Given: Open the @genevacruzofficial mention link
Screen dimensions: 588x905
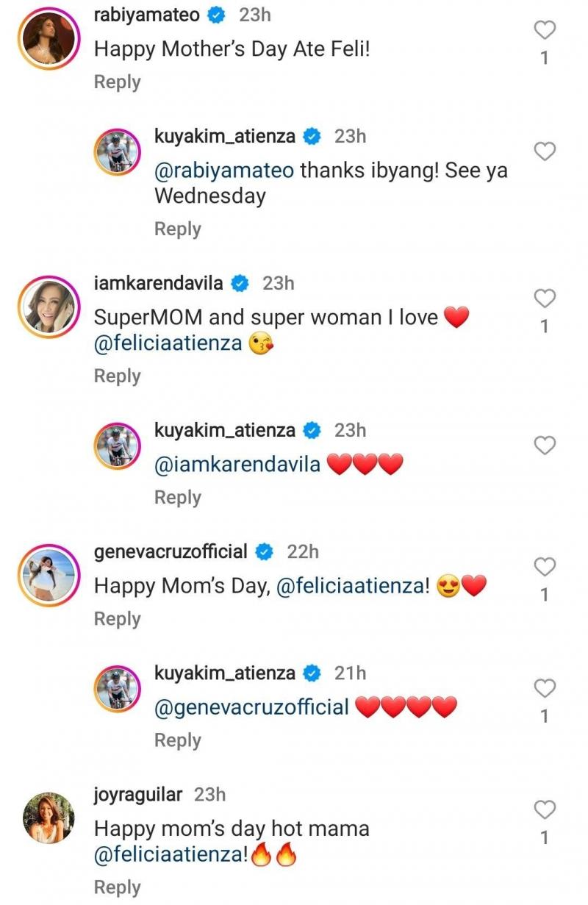Looking at the screenshot, I should tap(251, 707).
